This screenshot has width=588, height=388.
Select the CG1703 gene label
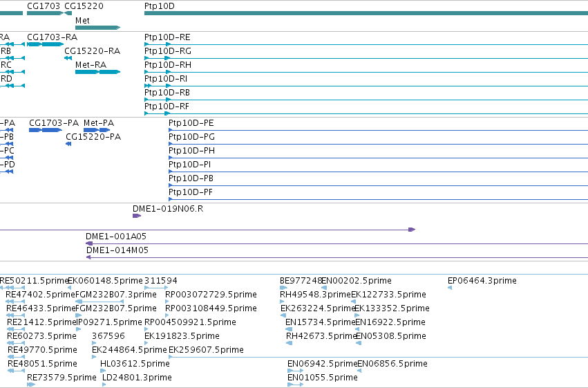point(44,6)
